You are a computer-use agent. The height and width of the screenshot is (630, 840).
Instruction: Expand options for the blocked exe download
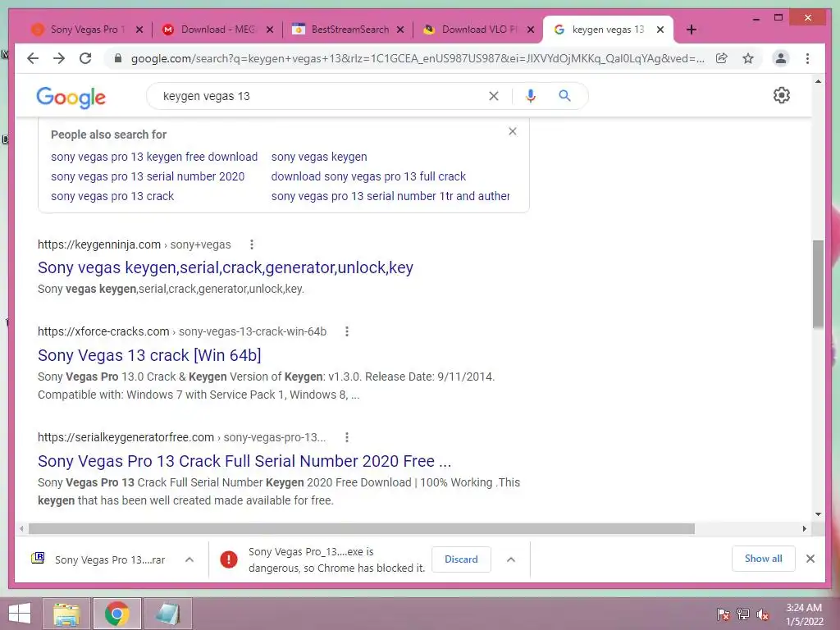point(510,559)
